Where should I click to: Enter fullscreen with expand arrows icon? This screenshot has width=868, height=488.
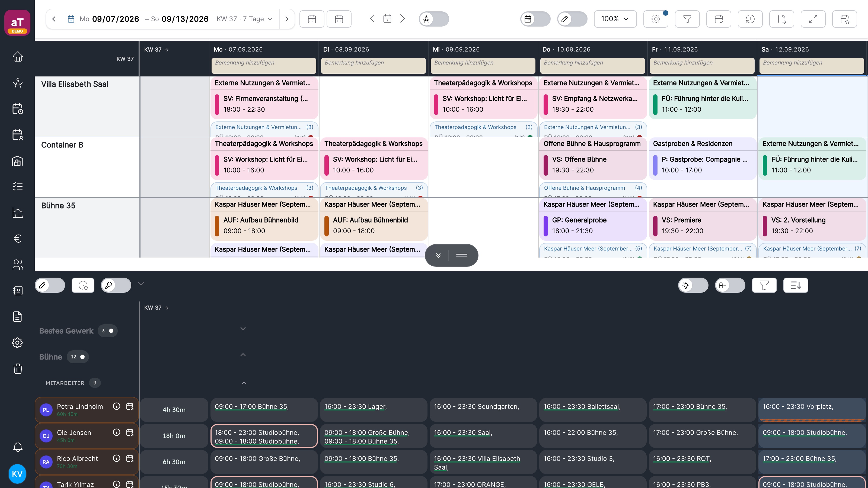point(813,19)
